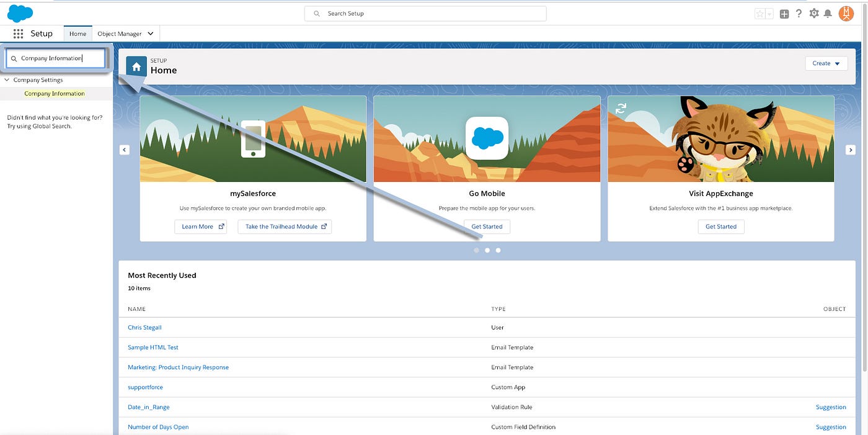Open the help question mark icon
This screenshot has width=868, height=435.
(799, 13)
